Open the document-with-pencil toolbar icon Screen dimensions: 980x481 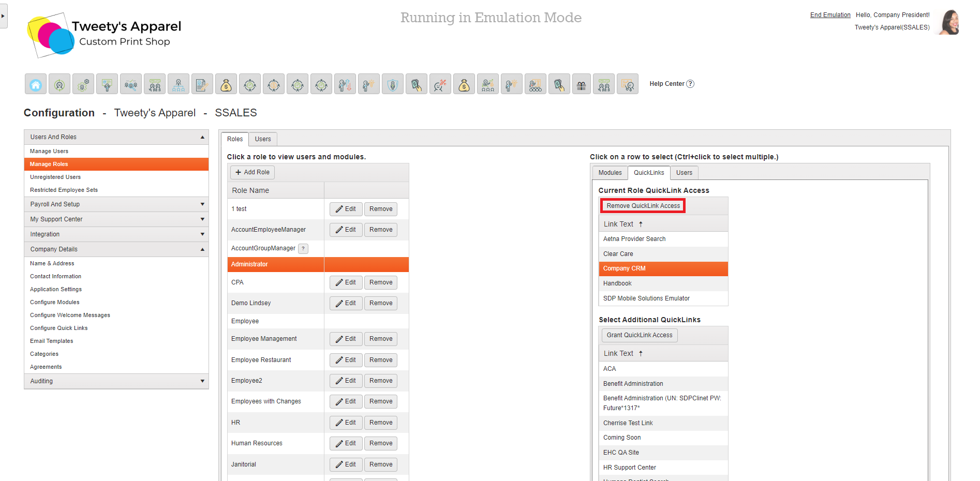[x=202, y=84]
